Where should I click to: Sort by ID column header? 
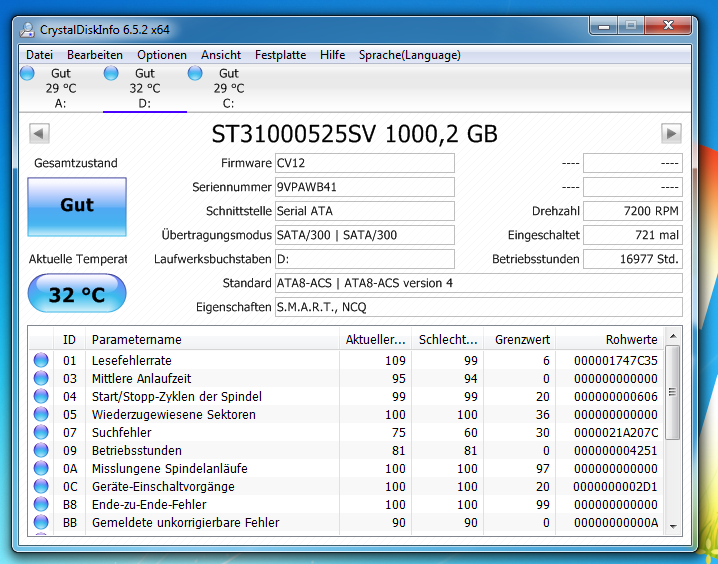point(69,339)
